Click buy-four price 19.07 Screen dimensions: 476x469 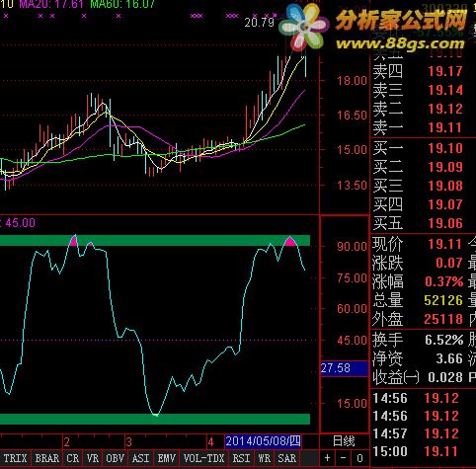click(x=445, y=204)
